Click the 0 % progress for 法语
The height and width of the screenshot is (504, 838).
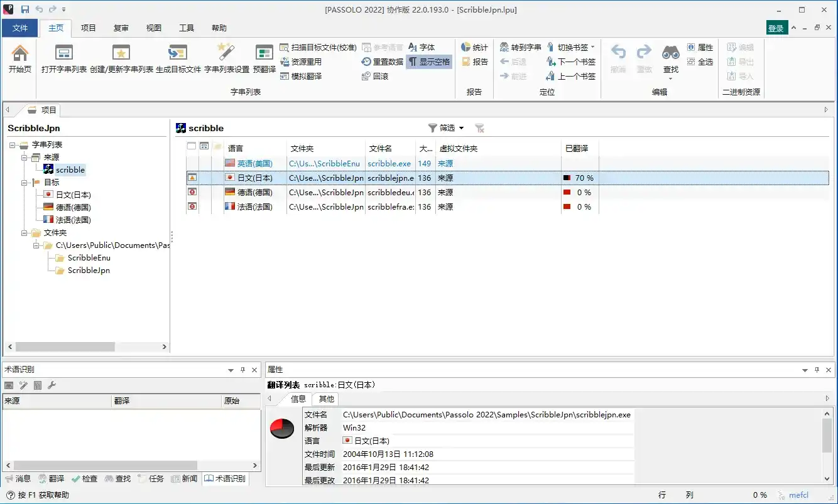click(579, 207)
